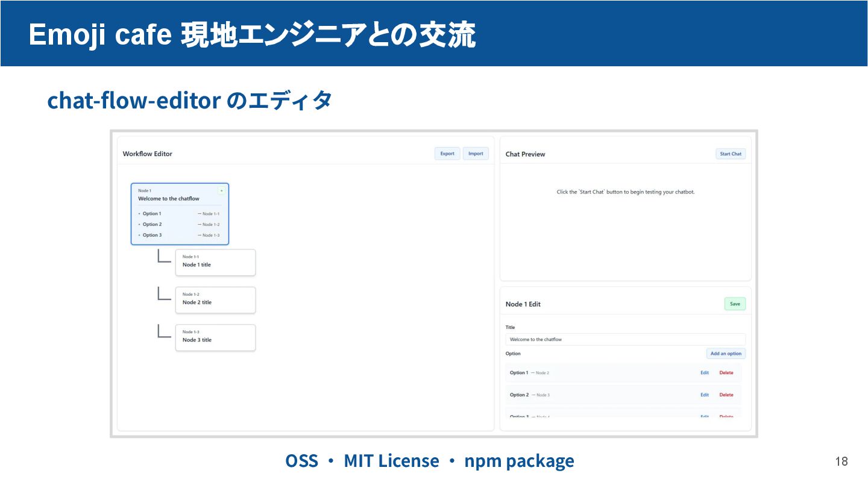
Task: Click the green plus icon on Node 1
Action: point(221,190)
